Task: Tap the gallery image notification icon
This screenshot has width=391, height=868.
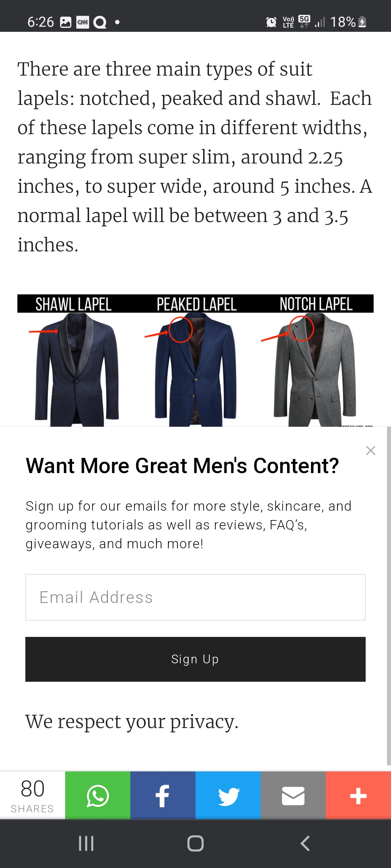Action: [66, 22]
